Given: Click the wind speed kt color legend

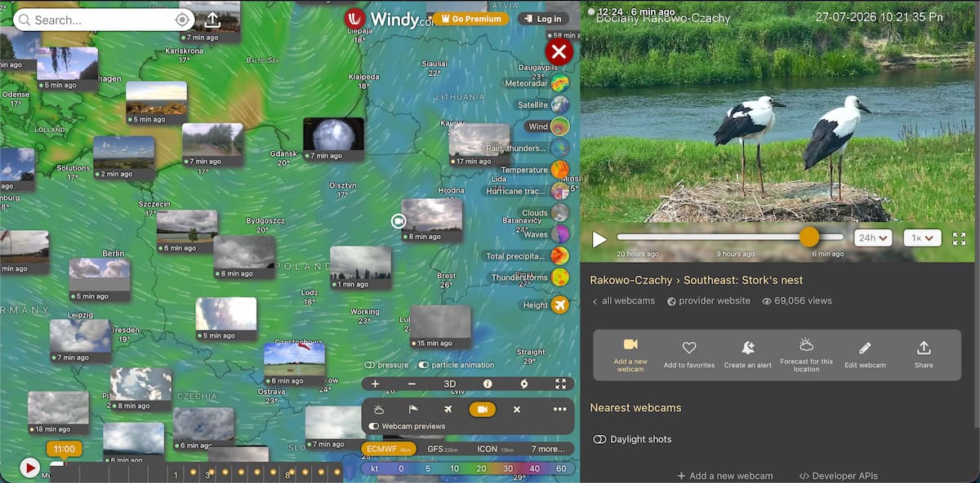Looking at the screenshot, I should tap(468, 468).
